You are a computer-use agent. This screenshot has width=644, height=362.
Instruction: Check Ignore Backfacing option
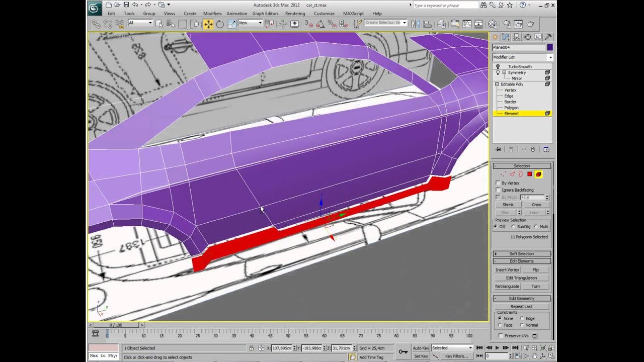[x=498, y=190]
